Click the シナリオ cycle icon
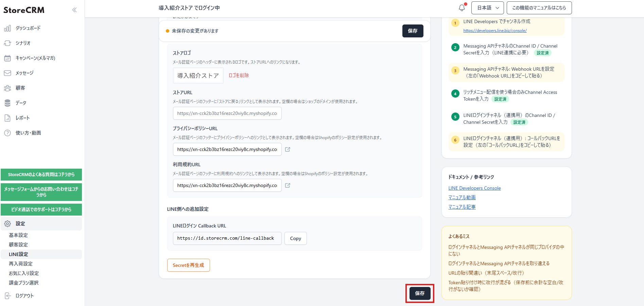This screenshot has width=644, height=306. [7, 43]
